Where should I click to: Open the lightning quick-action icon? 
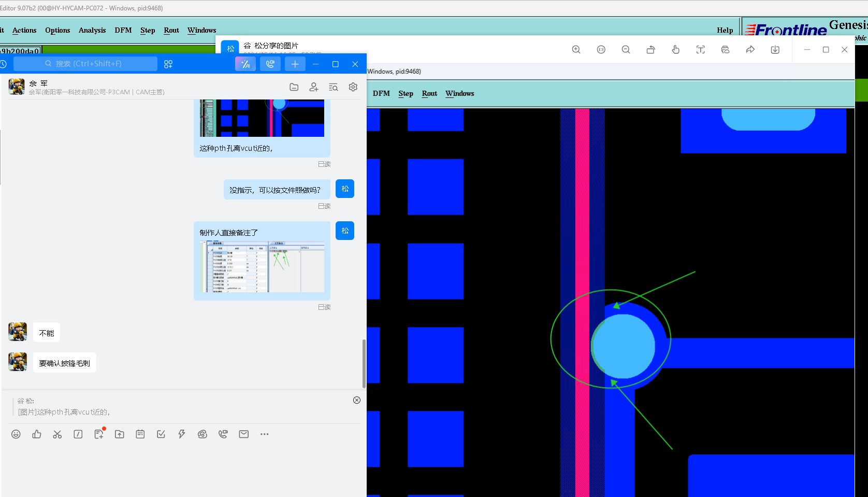click(182, 434)
